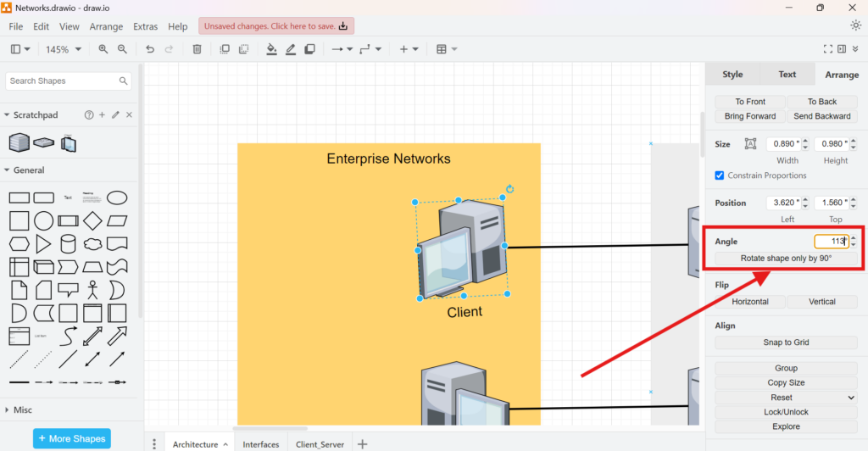Collapse the toolbar with double chevron
This screenshot has height=451, width=868.
[x=855, y=49]
